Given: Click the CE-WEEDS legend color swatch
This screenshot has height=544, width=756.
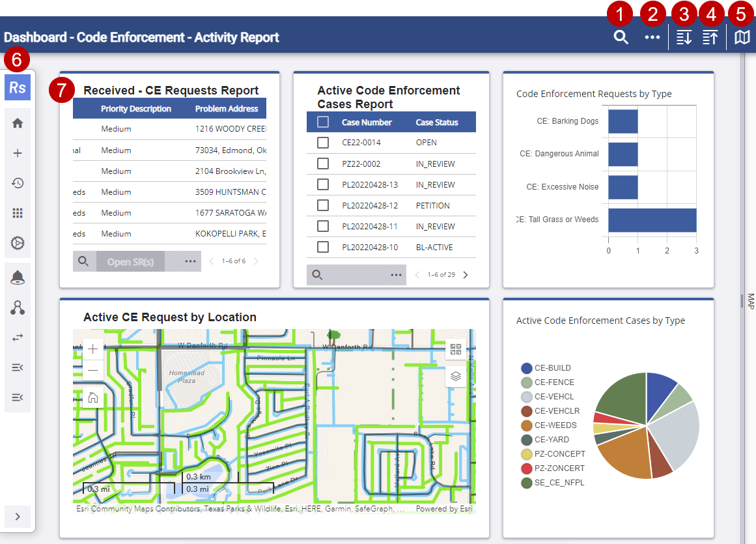Looking at the screenshot, I should click(x=527, y=425).
